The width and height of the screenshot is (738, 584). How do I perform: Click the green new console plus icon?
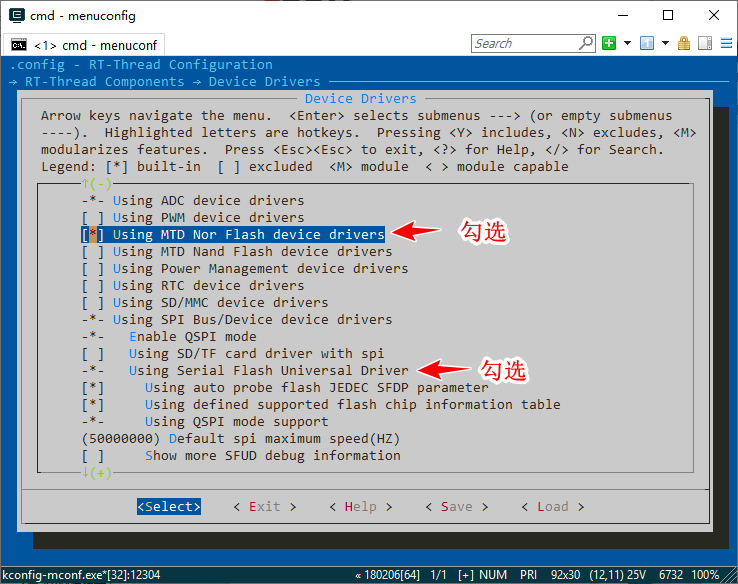tap(609, 43)
